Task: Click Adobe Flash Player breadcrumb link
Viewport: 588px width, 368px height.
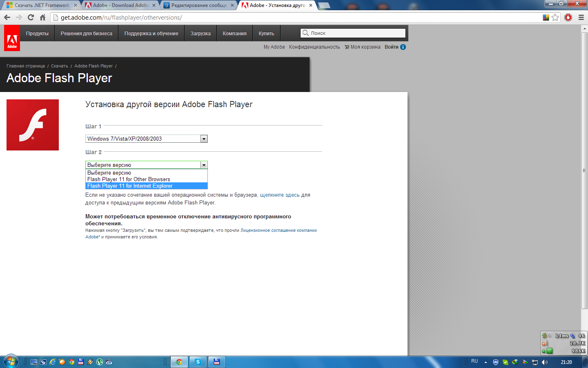Action: [94, 66]
